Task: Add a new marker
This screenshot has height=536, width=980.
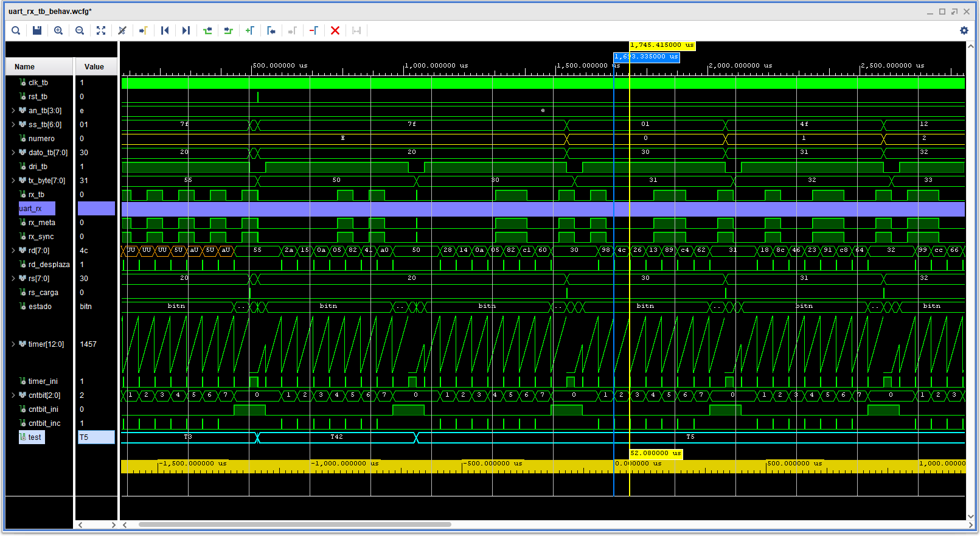Action: [250, 30]
